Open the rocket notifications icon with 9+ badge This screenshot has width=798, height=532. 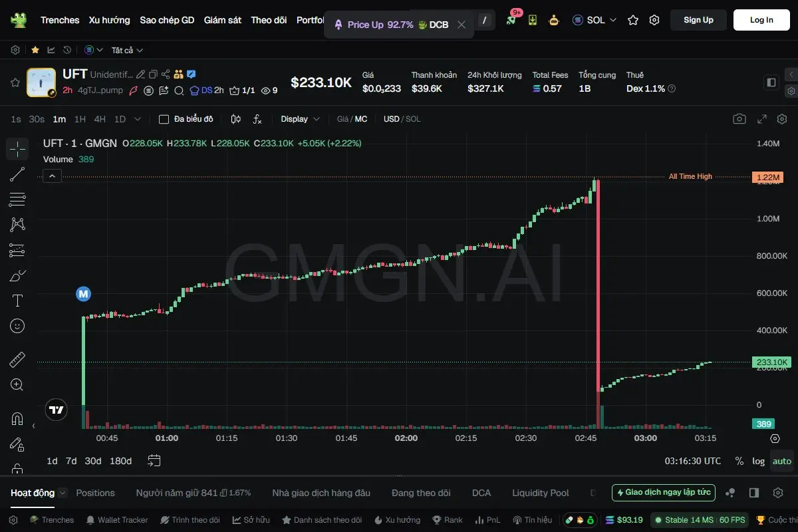click(511, 20)
